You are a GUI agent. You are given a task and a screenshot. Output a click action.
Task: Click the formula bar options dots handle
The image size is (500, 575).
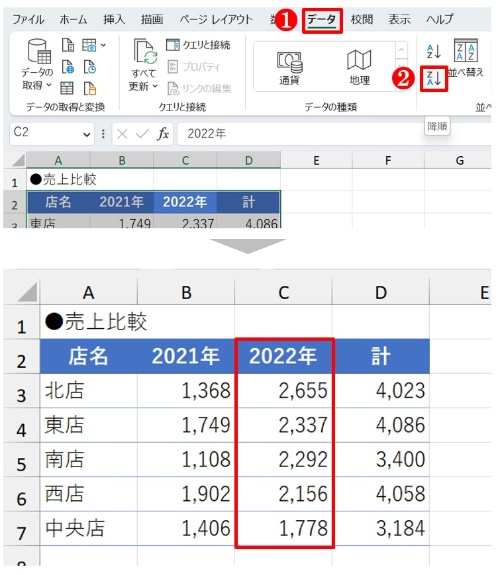point(103,134)
